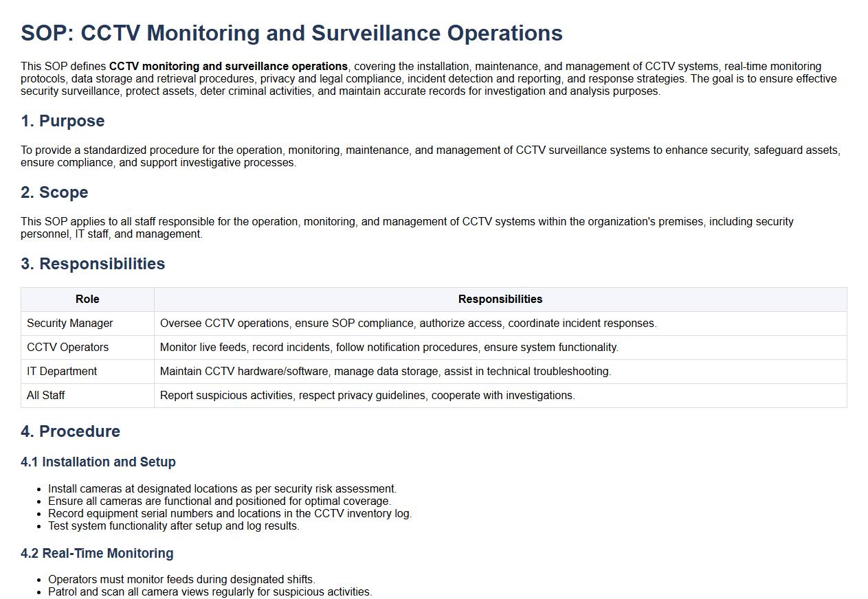Click the Security Manager responsibilities description cell
Screen dimensions: 868x599
tap(408, 324)
